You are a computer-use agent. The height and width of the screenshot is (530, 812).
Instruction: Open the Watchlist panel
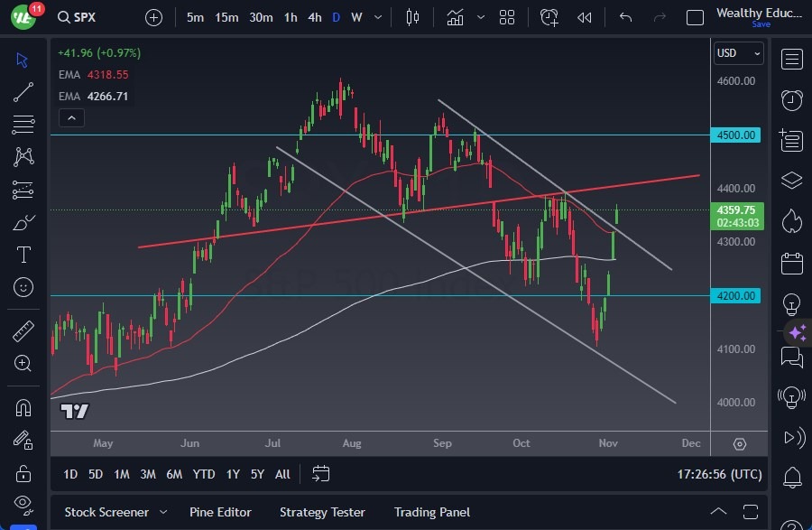(791, 59)
